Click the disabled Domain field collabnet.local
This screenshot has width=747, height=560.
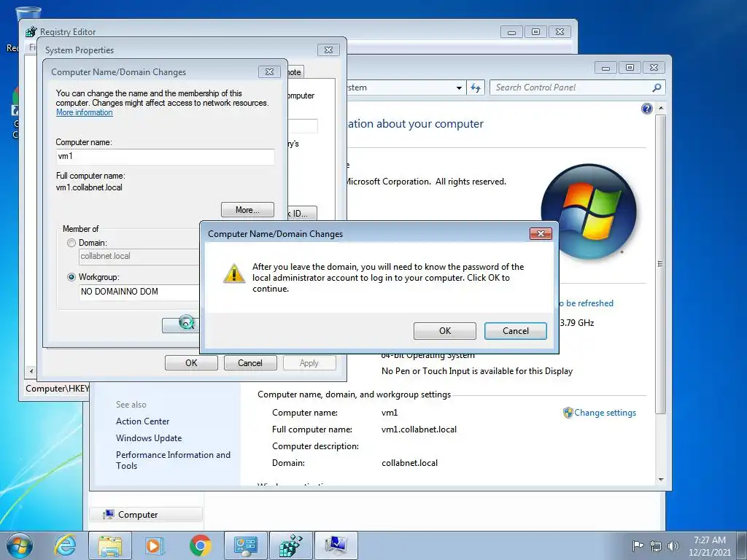pyautogui.click(x=139, y=256)
